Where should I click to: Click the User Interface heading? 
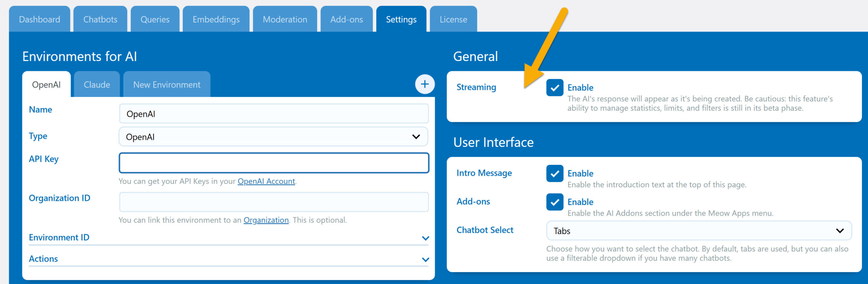click(x=493, y=142)
